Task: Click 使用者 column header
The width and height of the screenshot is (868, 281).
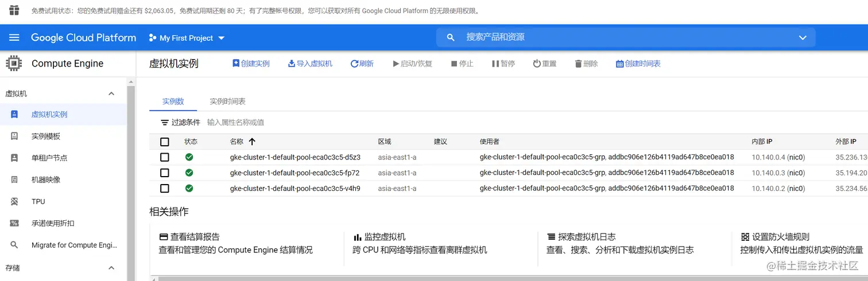Action: (x=490, y=142)
